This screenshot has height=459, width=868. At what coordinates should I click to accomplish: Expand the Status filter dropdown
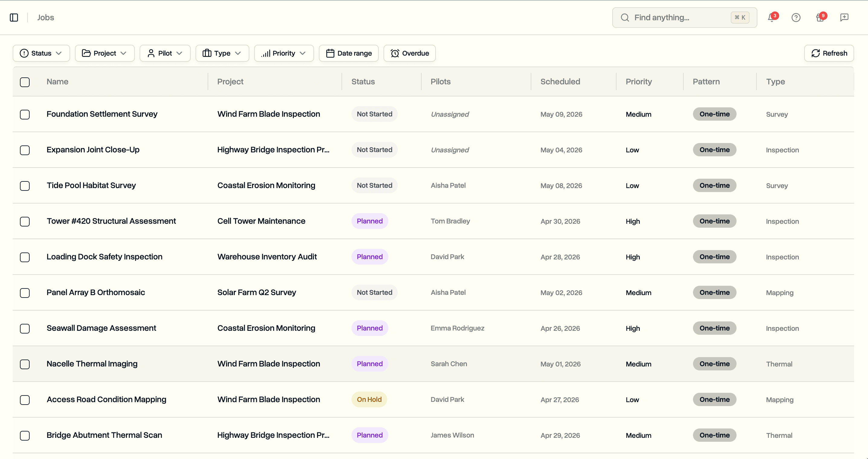tap(41, 53)
